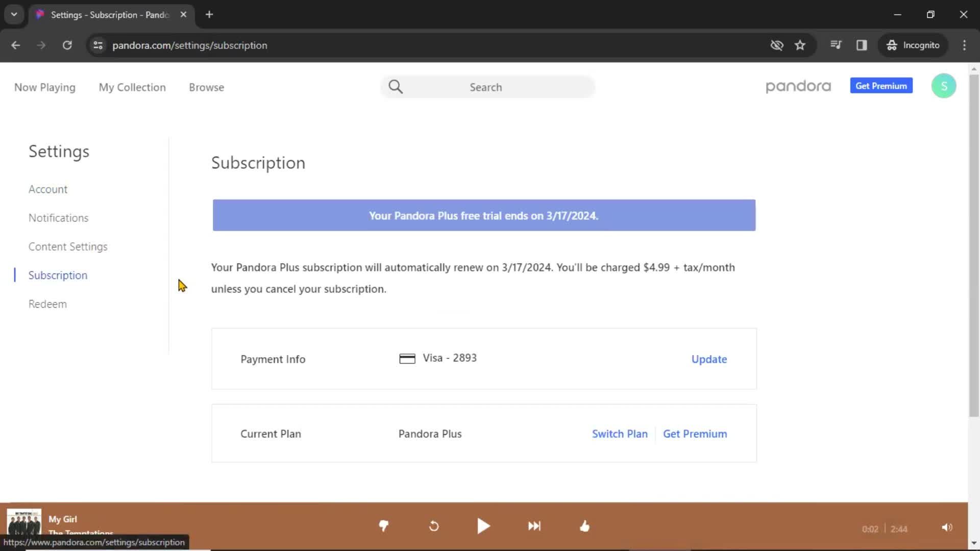Select Notifications settings
The width and height of the screenshot is (980, 551).
pos(58,218)
